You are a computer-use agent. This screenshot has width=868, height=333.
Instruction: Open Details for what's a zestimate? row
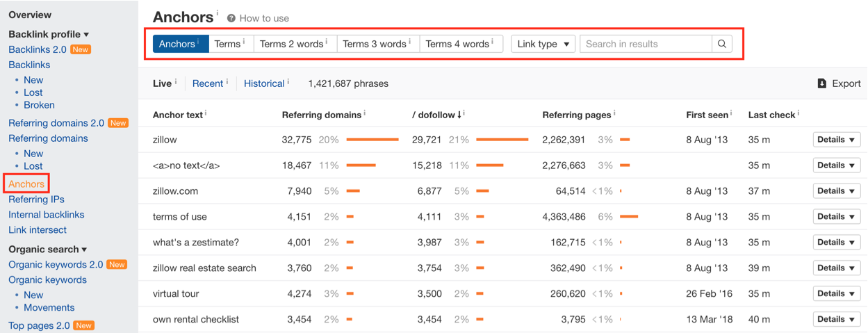coord(837,243)
